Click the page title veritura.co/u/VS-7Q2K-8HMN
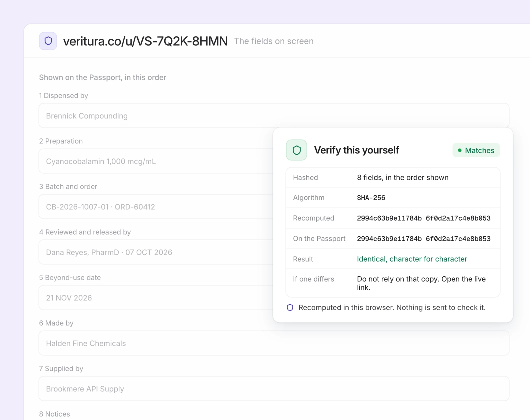 click(x=145, y=41)
